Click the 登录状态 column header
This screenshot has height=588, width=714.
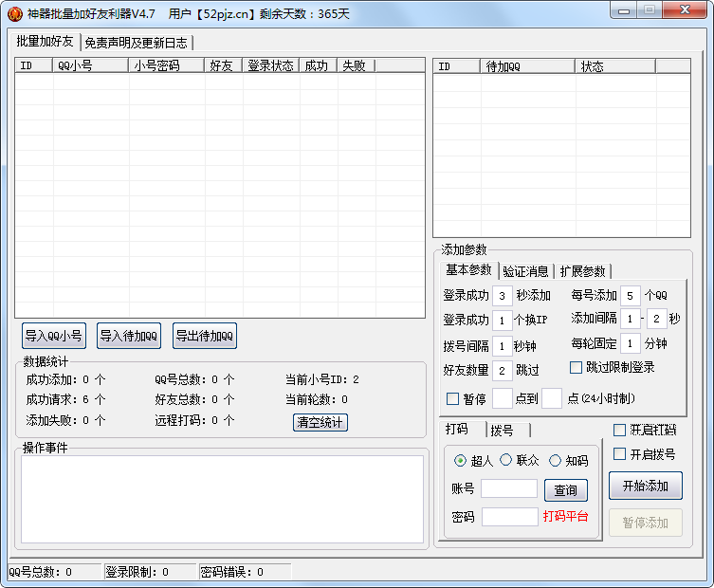tap(270, 65)
